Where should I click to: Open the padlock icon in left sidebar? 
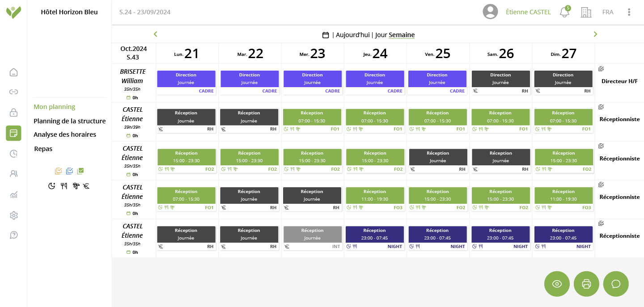13,112
